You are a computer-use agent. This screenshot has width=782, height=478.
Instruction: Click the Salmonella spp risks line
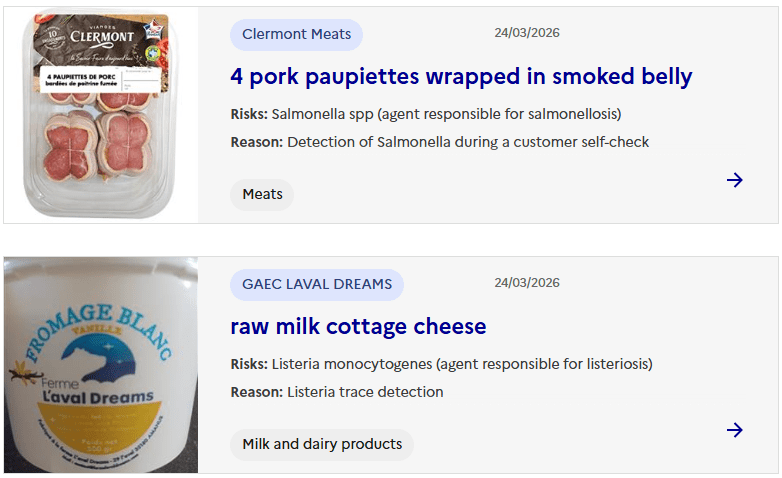click(426, 114)
